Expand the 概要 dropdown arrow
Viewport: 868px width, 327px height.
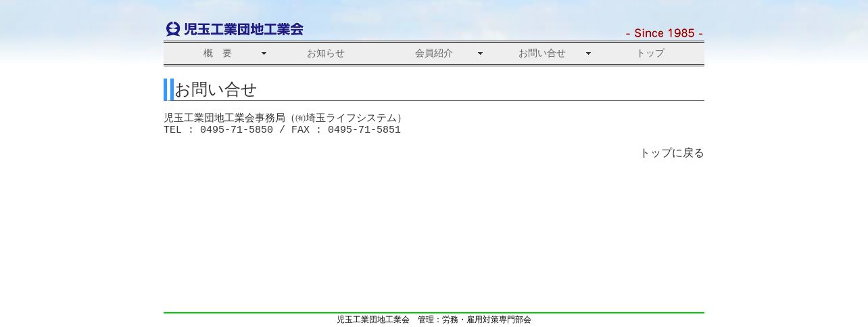(x=264, y=53)
